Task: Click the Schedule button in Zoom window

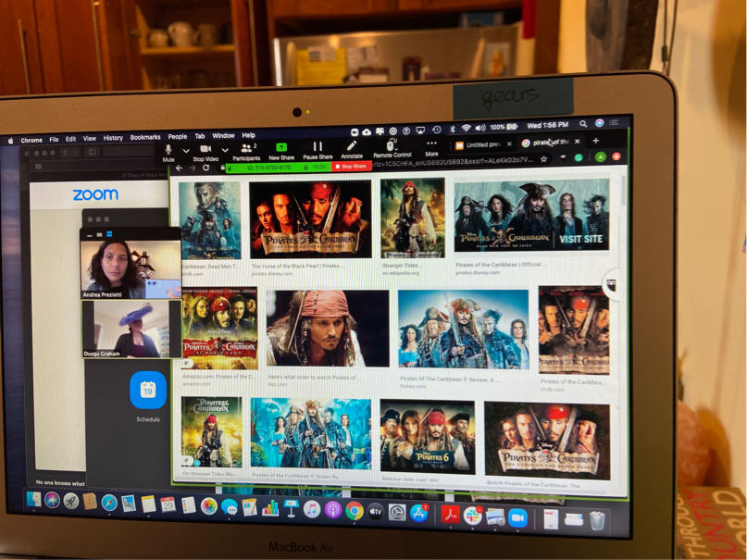Action: click(x=148, y=396)
